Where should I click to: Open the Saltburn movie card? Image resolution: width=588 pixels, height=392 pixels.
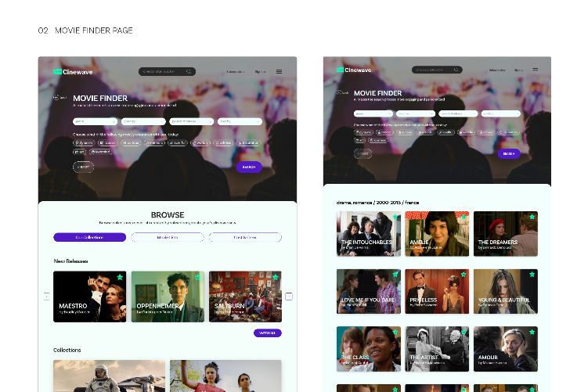click(x=245, y=297)
